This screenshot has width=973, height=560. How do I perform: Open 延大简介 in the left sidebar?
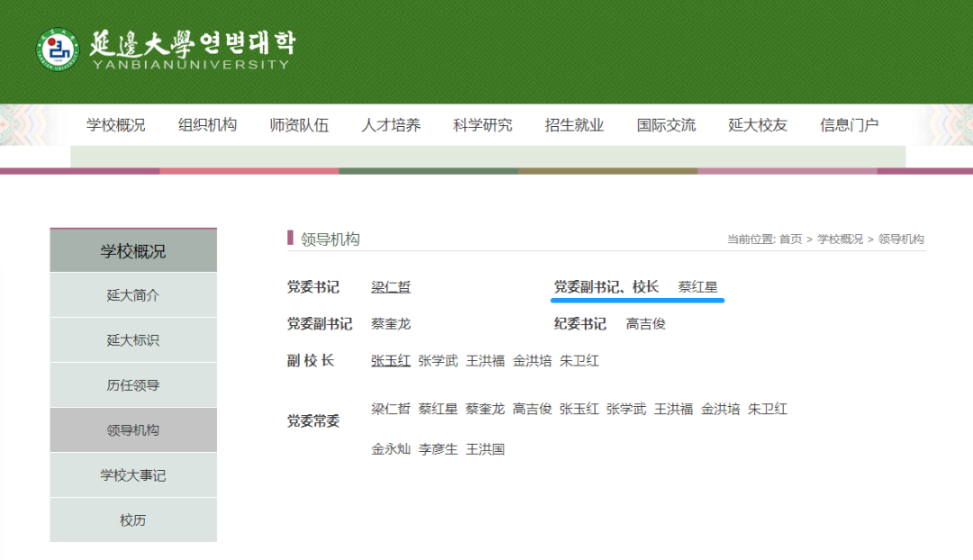133,295
